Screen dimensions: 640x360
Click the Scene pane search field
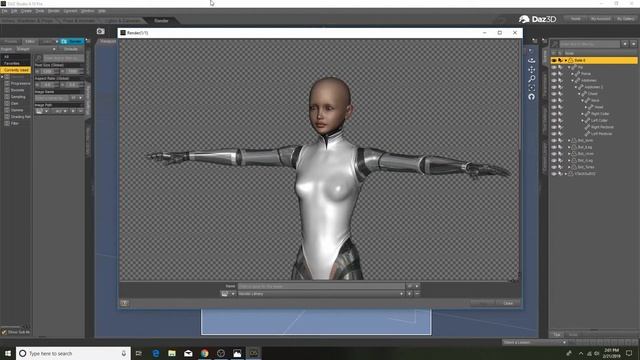(x=589, y=44)
